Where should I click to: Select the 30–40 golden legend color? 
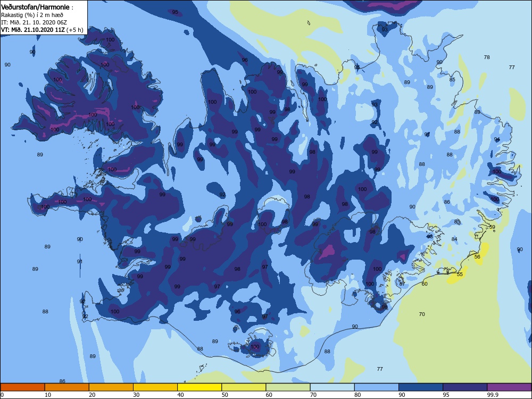pyautogui.click(x=155, y=387)
